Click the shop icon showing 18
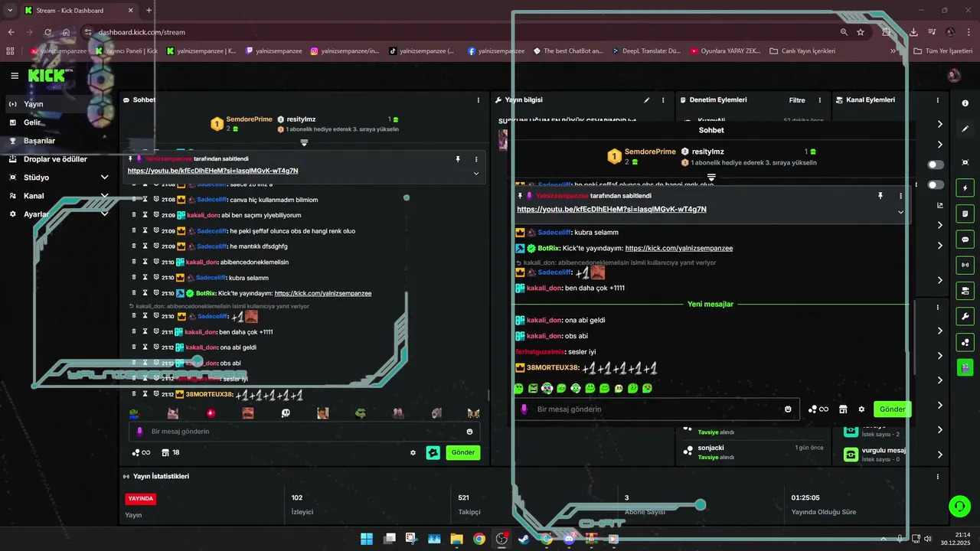Image resolution: width=980 pixels, height=551 pixels. tap(171, 452)
